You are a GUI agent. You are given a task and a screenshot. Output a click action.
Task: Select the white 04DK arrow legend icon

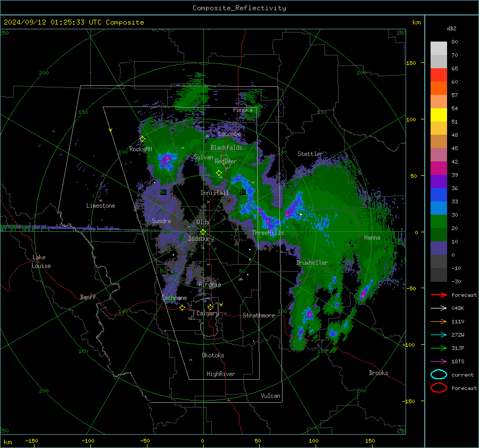439,308
